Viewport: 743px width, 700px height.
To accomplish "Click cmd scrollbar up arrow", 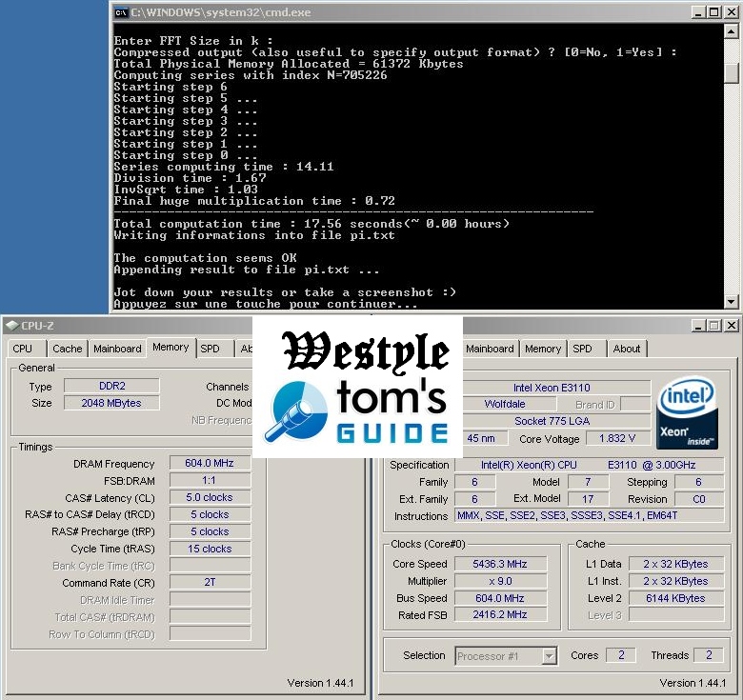I will [x=732, y=31].
